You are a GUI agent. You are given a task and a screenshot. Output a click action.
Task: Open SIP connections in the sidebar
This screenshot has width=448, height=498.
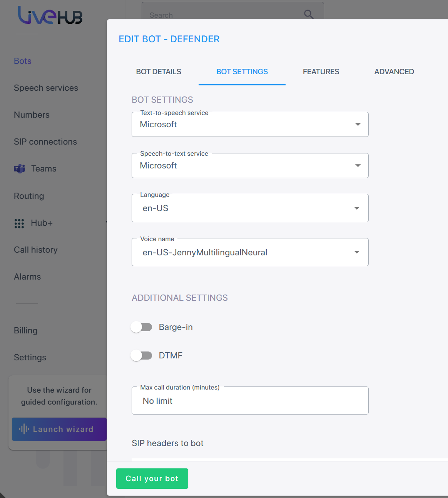click(x=45, y=142)
